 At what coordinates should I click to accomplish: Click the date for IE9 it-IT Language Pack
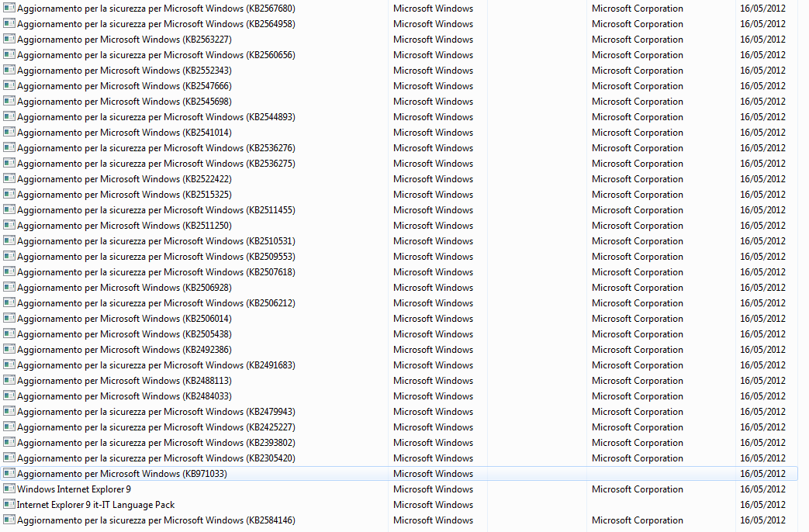click(x=762, y=505)
